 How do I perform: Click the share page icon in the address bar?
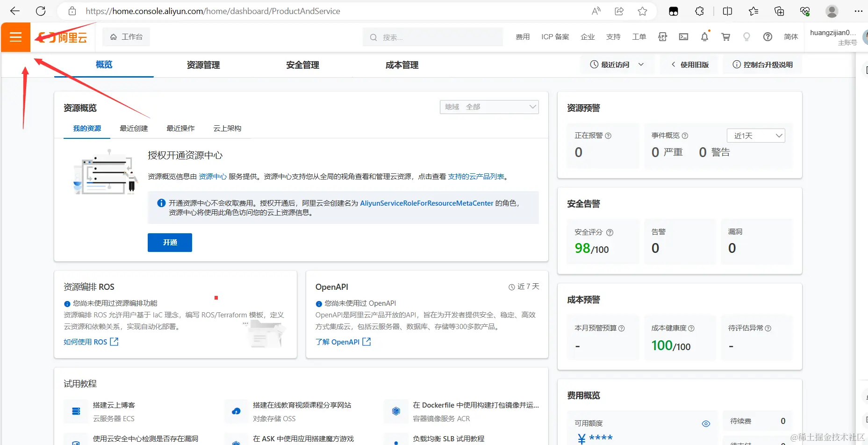click(x=619, y=11)
